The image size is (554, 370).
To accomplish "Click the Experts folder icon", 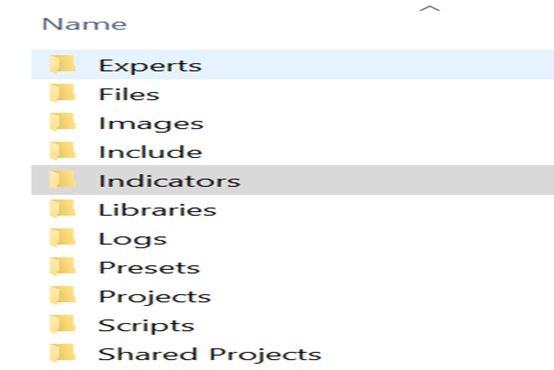I will (62, 64).
